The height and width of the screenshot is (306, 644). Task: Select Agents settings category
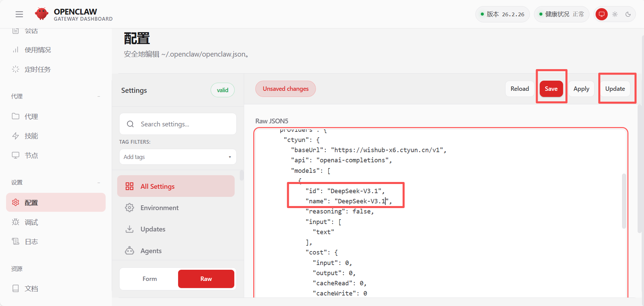coord(151,251)
